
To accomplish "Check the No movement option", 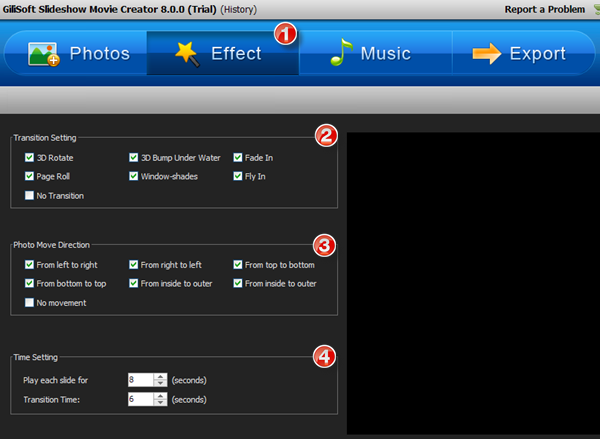I will 29,303.
